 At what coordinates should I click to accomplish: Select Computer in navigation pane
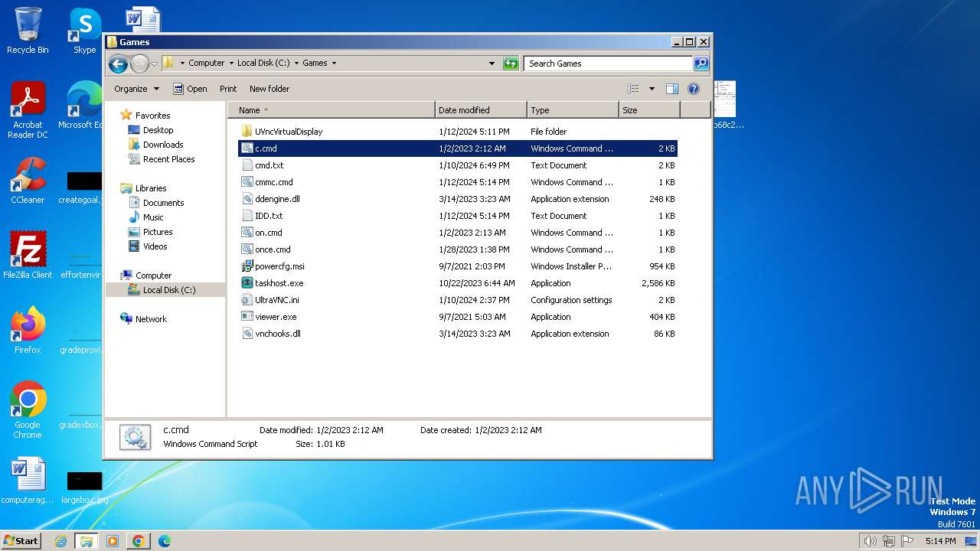click(x=153, y=275)
